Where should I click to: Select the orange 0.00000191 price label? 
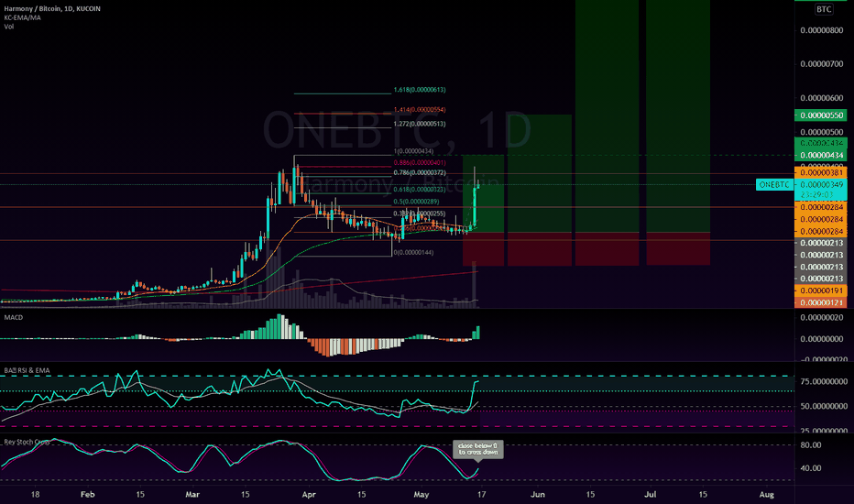click(x=821, y=291)
